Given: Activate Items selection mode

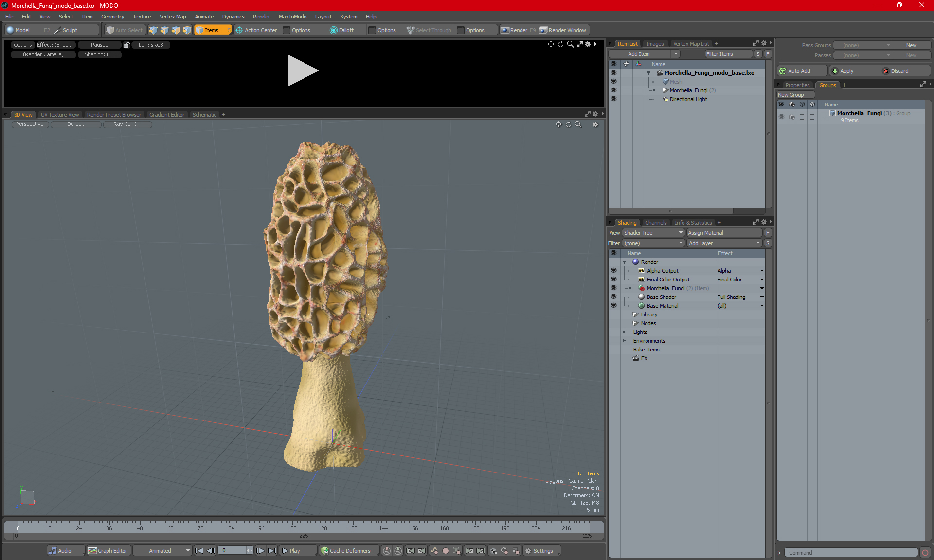Looking at the screenshot, I should (x=213, y=30).
